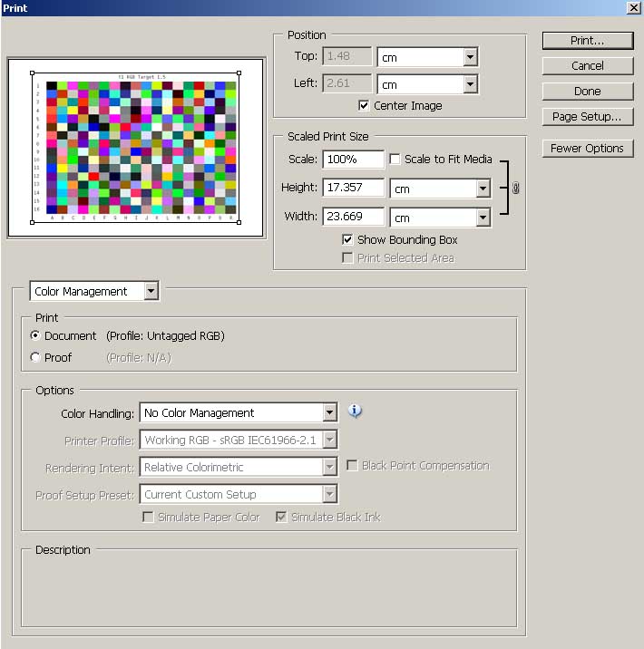
Task: Click the 'Profile: Untagged RGB' text
Action: pyautogui.click(x=165, y=335)
